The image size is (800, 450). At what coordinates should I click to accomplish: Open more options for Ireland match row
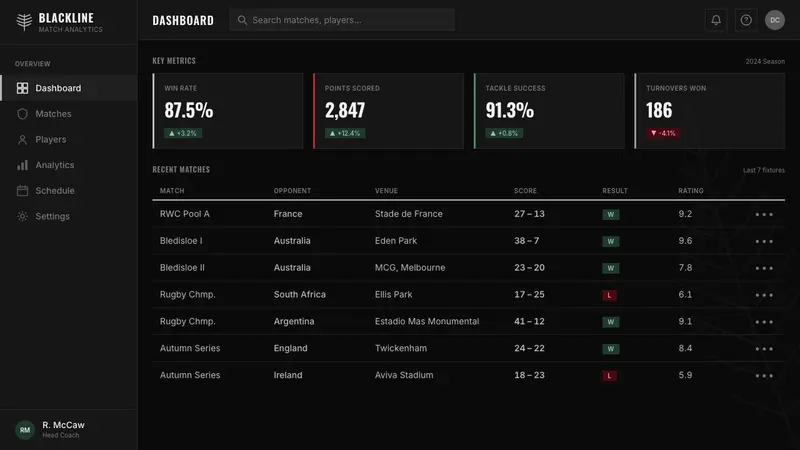click(764, 376)
